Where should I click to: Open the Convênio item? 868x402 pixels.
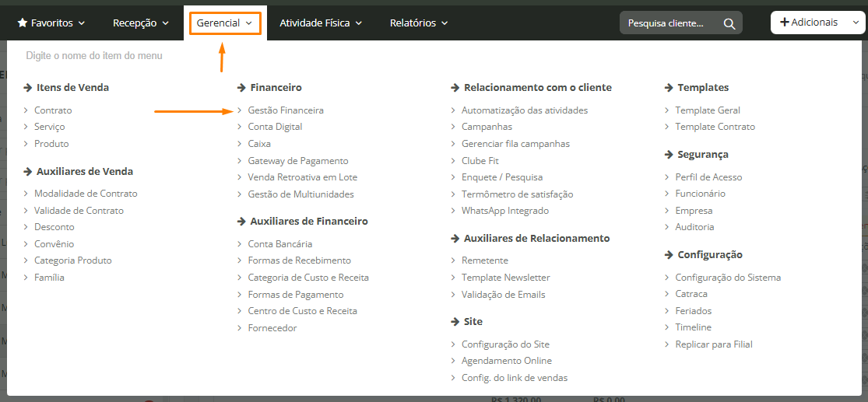point(54,244)
